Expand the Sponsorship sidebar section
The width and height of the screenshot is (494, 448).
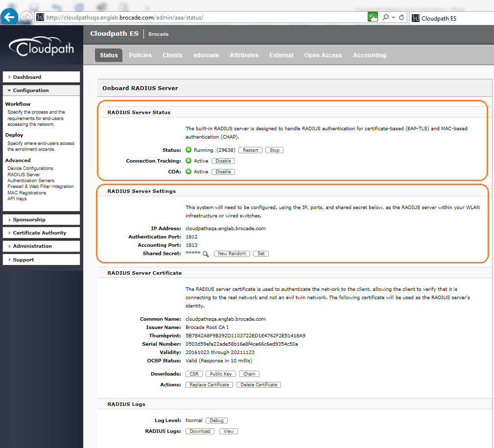pyautogui.click(x=41, y=219)
